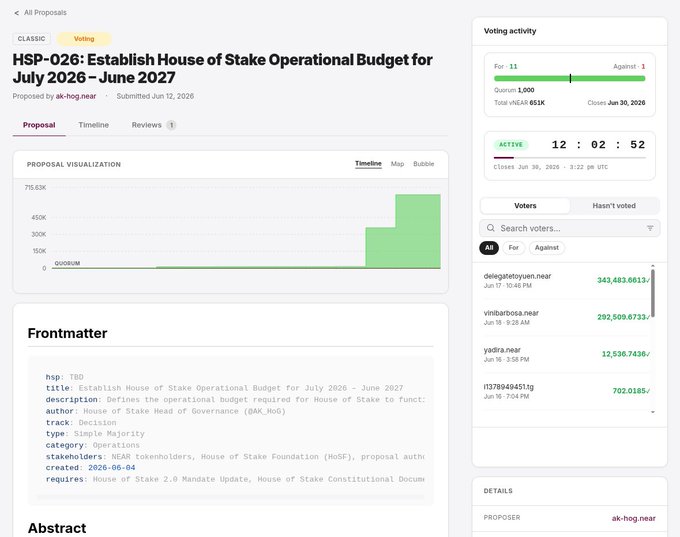
Task: Click the Against · 1 count
Action: point(629,66)
